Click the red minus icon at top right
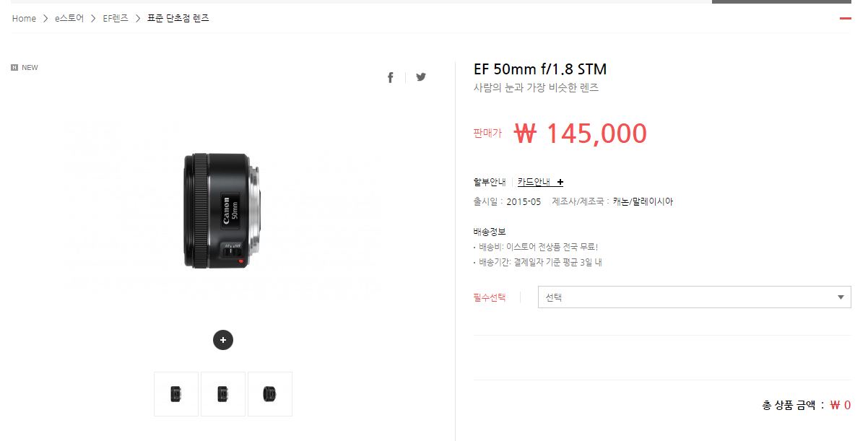 pos(846,19)
